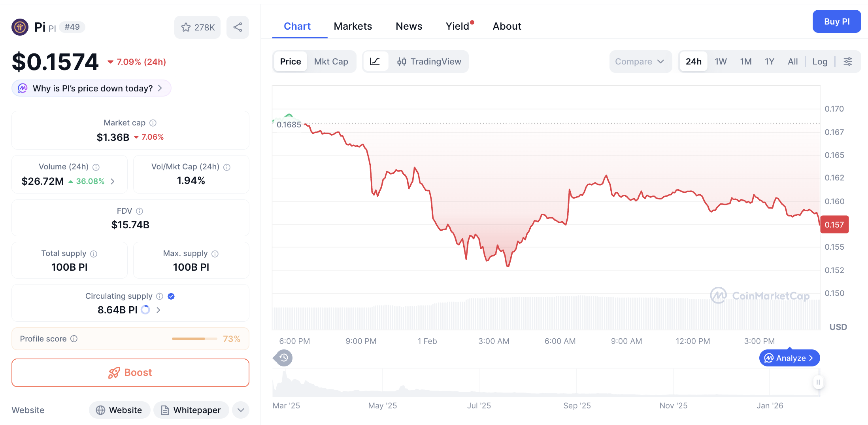Click the Buy PI button
The height and width of the screenshot is (425, 868).
pos(837,21)
